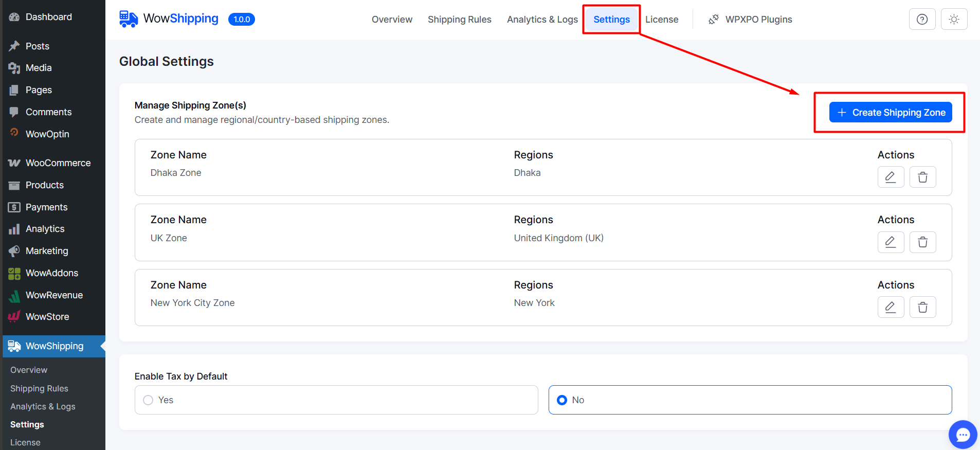Viewport: 980px width, 450px height.
Task: Click the WowShipping truck logo
Action: [x=129, y=19]
